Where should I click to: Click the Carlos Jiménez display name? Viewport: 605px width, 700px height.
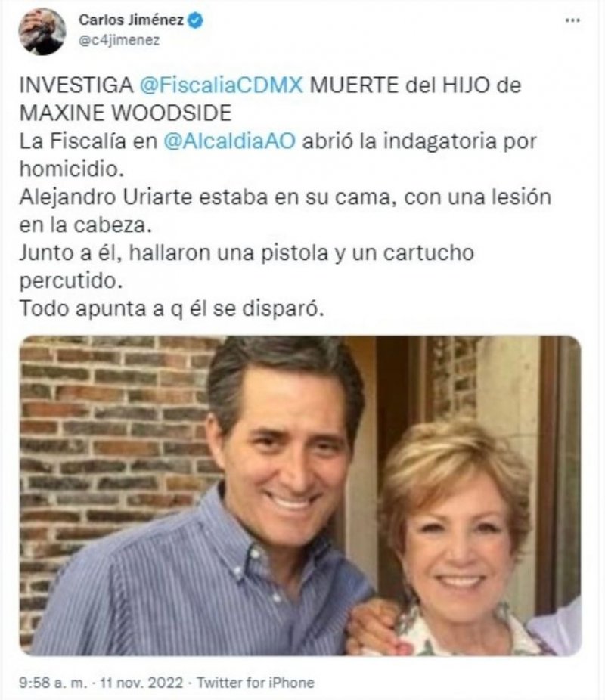(x=132, y=20)
